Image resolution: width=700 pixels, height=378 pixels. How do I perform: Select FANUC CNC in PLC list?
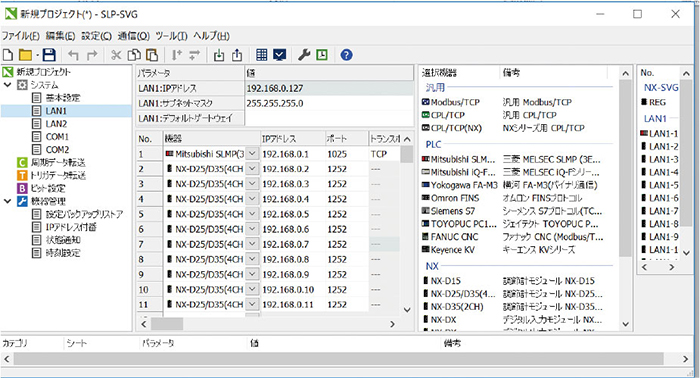click(x=450, y=237)
